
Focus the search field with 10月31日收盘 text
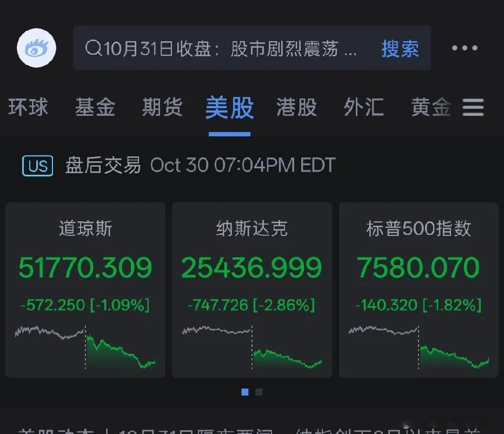pyautogui.click(x=251, y=48)
